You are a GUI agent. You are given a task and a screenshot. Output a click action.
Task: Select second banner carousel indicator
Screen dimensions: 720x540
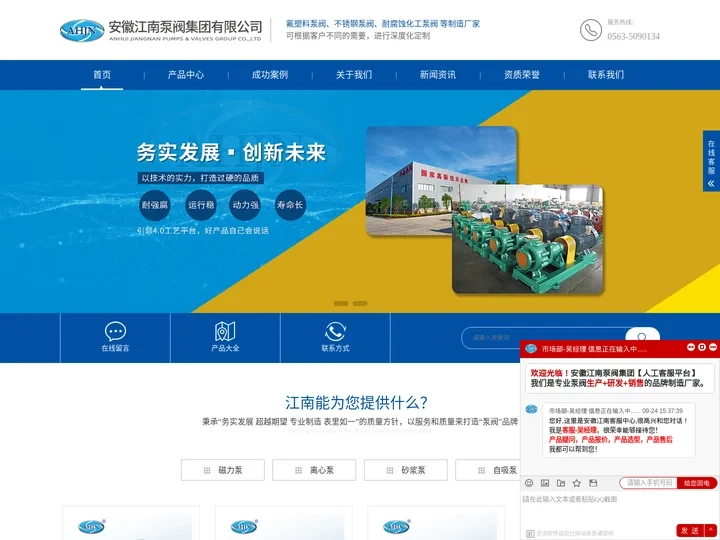coord(360,303)
